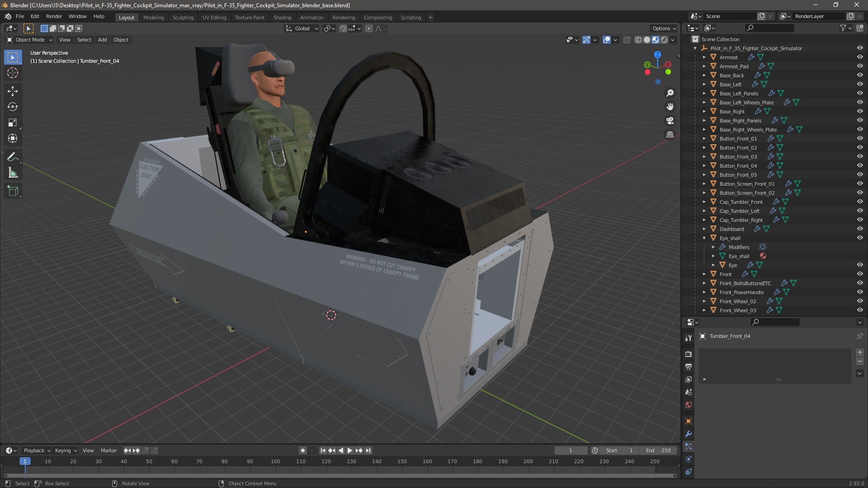Toggle camera view icon

(x=670, y=121)
